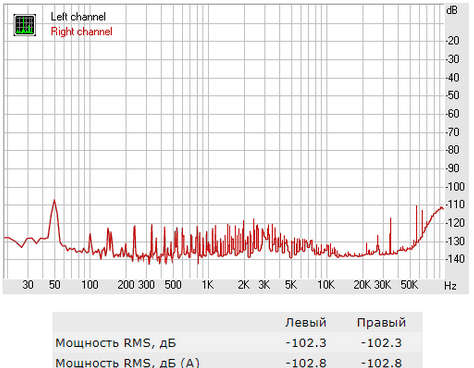Click the 'Мощность RMS, дБ' row label
The width and height of the screenshot is (474, 368).
tap(116, 343)
